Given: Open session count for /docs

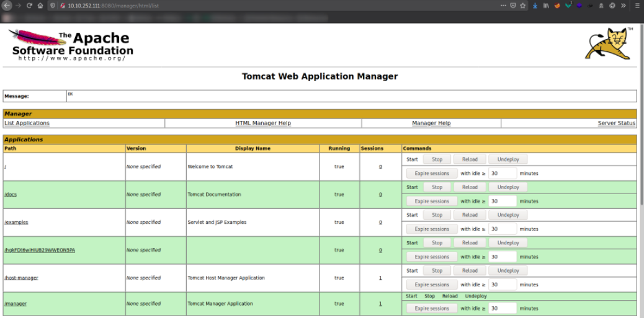Looking at the screenshot, I should [380, 195].
